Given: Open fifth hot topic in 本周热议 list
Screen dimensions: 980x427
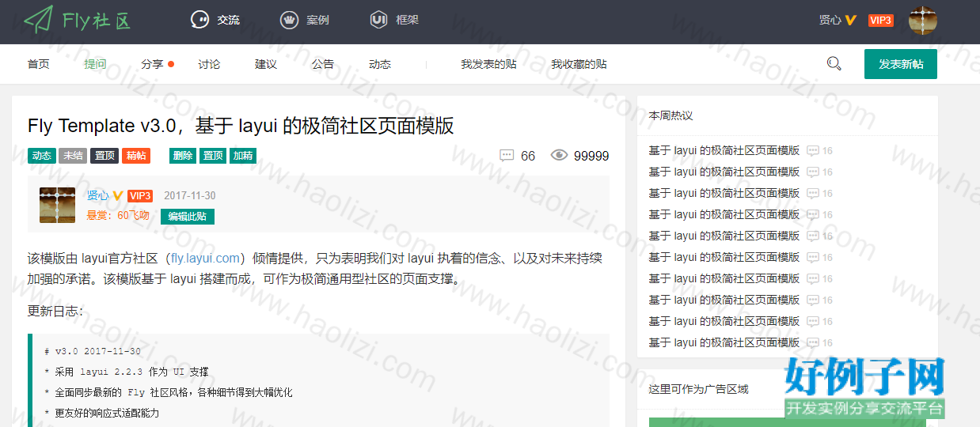Looking at the screenshot, I should point(724,236).
